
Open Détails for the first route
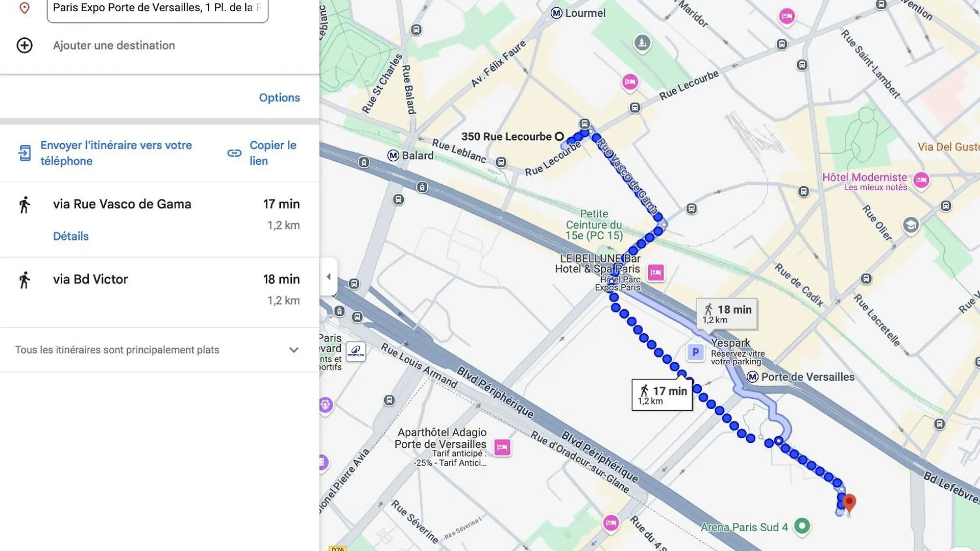pos(71,236)
